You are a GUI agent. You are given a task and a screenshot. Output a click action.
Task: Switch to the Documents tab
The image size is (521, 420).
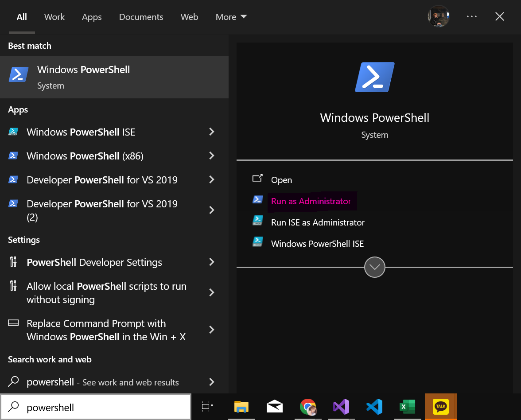(141, 17)
